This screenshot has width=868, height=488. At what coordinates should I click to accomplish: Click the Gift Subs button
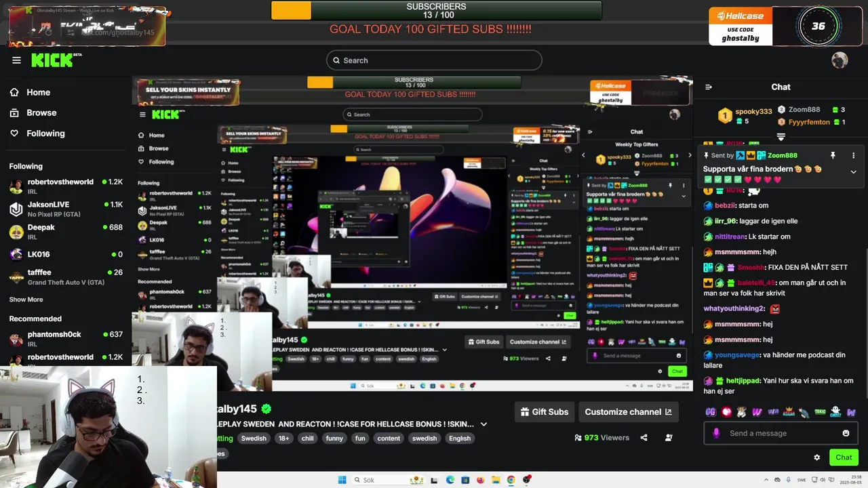pos(545,411)
